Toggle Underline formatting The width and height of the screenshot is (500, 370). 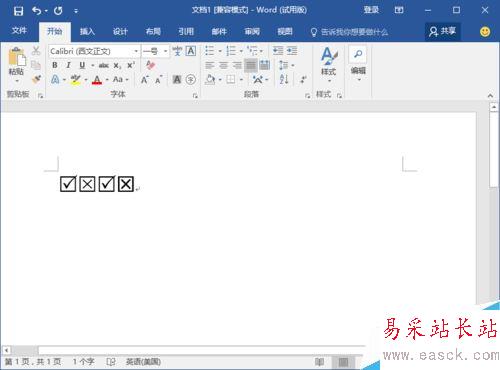coord(82,65)
